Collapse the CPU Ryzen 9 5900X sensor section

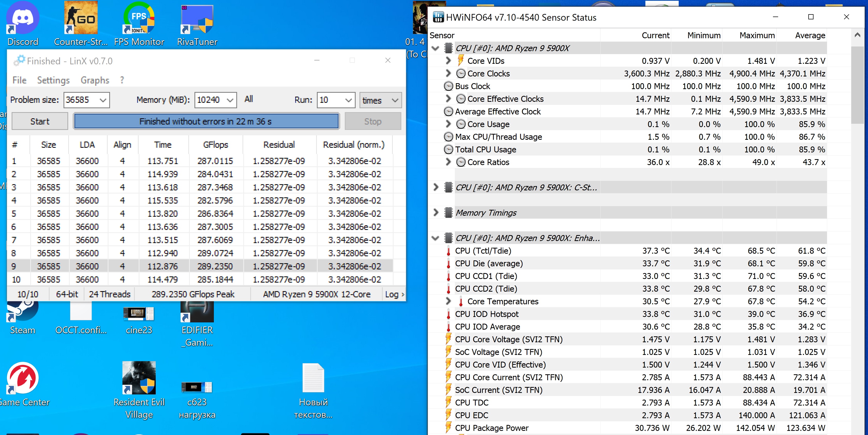(x=435, y=48)
